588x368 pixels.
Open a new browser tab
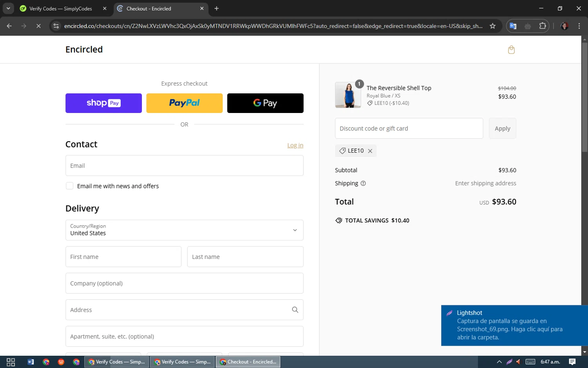(216, 8)
